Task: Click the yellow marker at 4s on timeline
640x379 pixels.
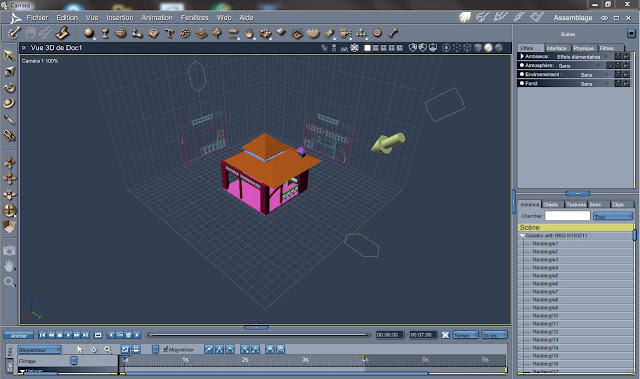Action: (362, 357)
